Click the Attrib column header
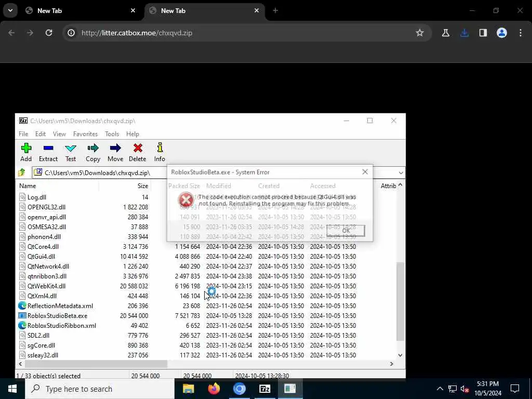This screenshot has height=399, width=532. tap(388, 185)
